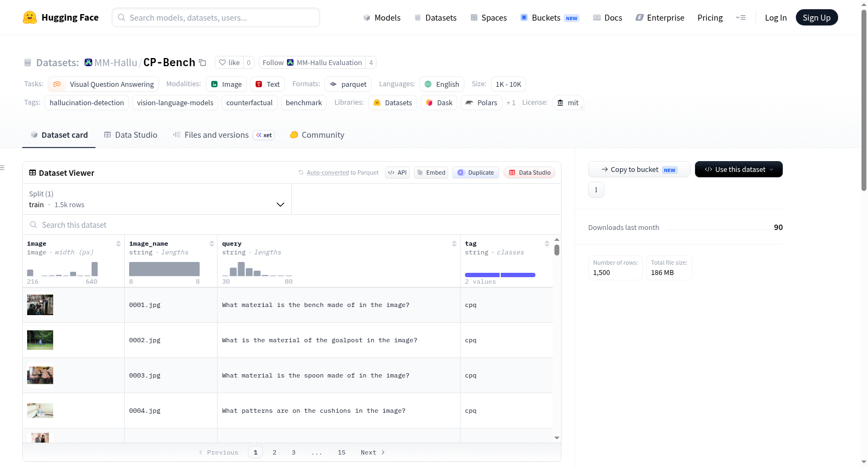Select the Datasets library tag
This screenshot has width=868, height=467.
pyautogui.click(x=393, y=103)
